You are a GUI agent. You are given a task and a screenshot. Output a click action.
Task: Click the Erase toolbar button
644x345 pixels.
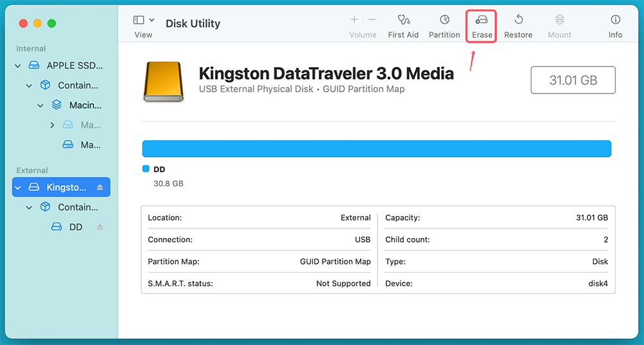coord(482,26)
